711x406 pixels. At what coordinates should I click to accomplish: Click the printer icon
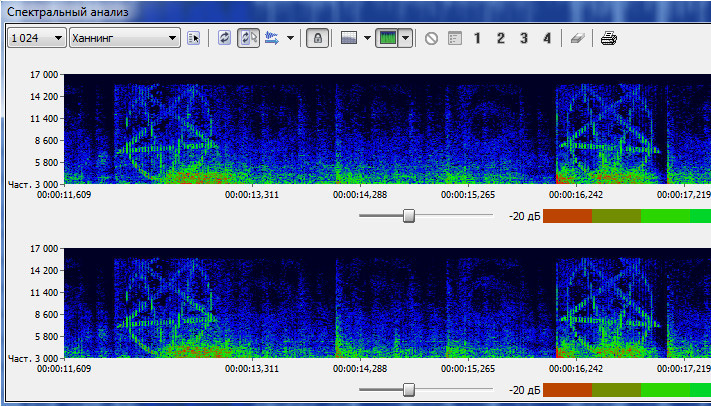(609, 38)
